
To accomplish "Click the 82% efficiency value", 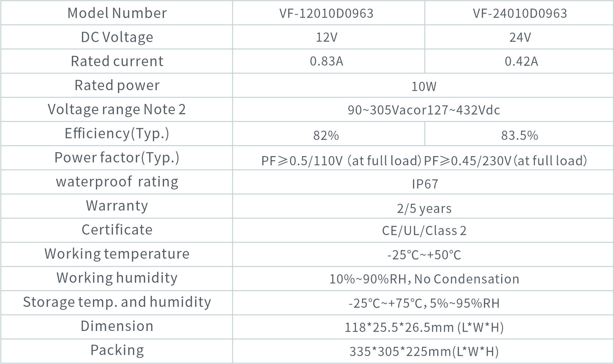I will click(x=326, y=135).
